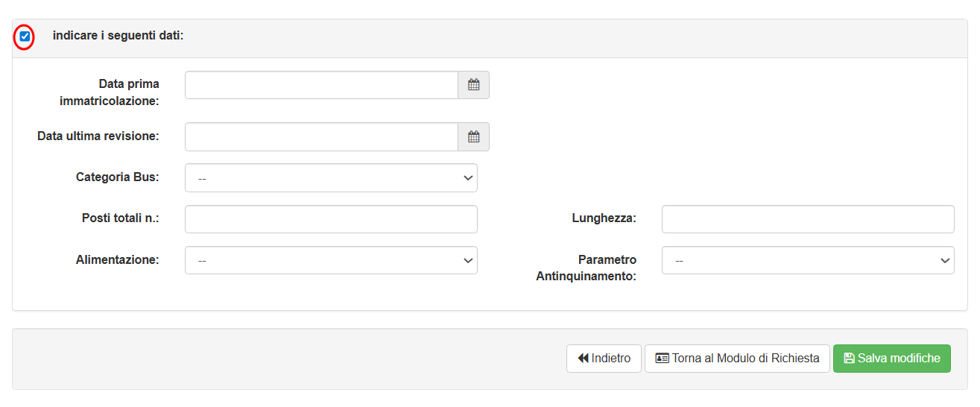The width and height of the screenshot is (980, 407).
Task: Click the 'Categoria Bus:' label
Action: pyautogui.click(x=117, y=177)
